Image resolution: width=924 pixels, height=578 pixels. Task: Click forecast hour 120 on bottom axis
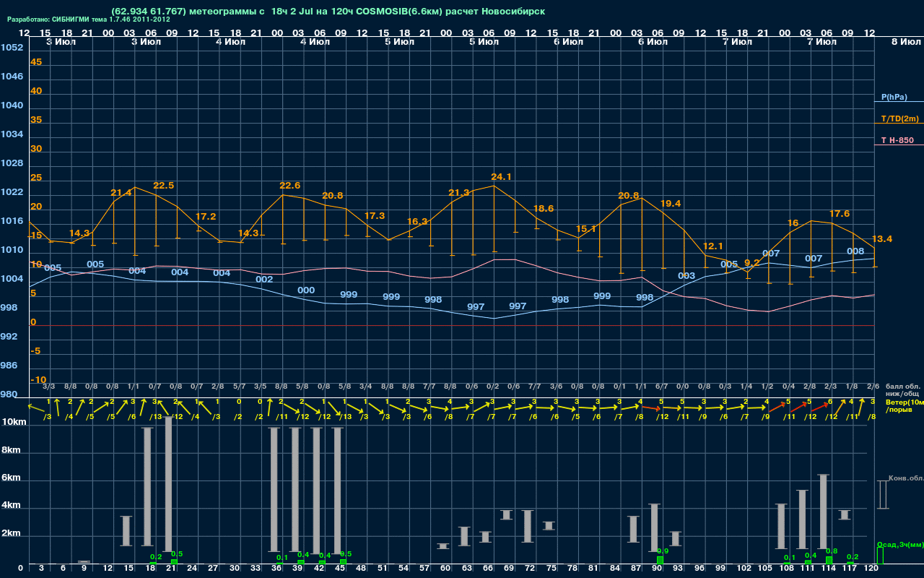[x=871, y=569]
